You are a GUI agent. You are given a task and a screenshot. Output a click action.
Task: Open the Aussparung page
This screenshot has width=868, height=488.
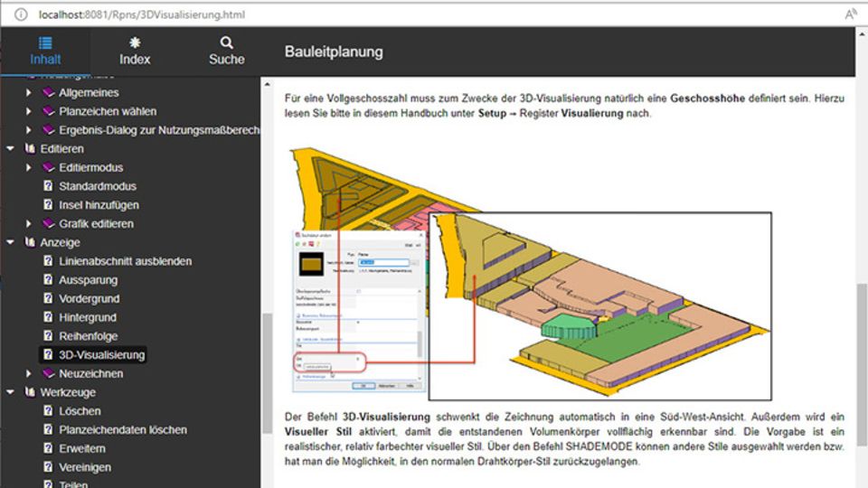(x=88, y=280)
